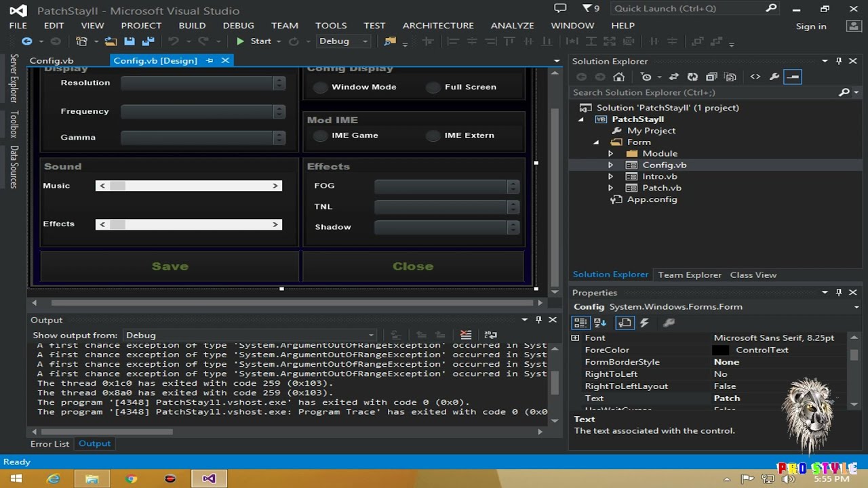Screen dimensions: 868x488
Task: Select the Window Mode radio button
Action: click(x=320, y=87)
